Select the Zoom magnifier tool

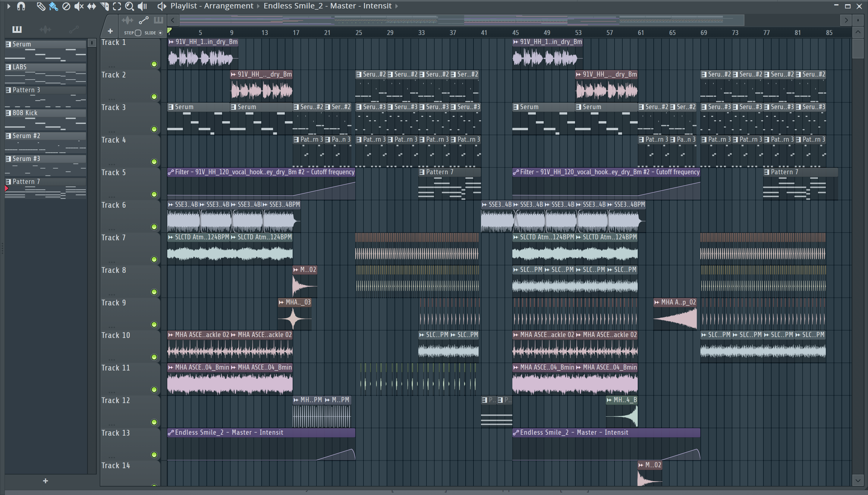(130, 6)
